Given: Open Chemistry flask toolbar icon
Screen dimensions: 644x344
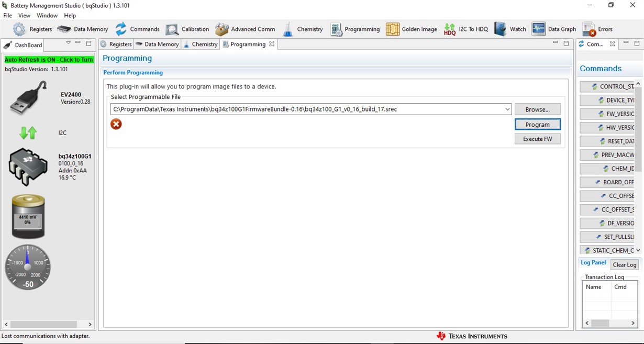Looking at the screenshot, I should [287, 29].
